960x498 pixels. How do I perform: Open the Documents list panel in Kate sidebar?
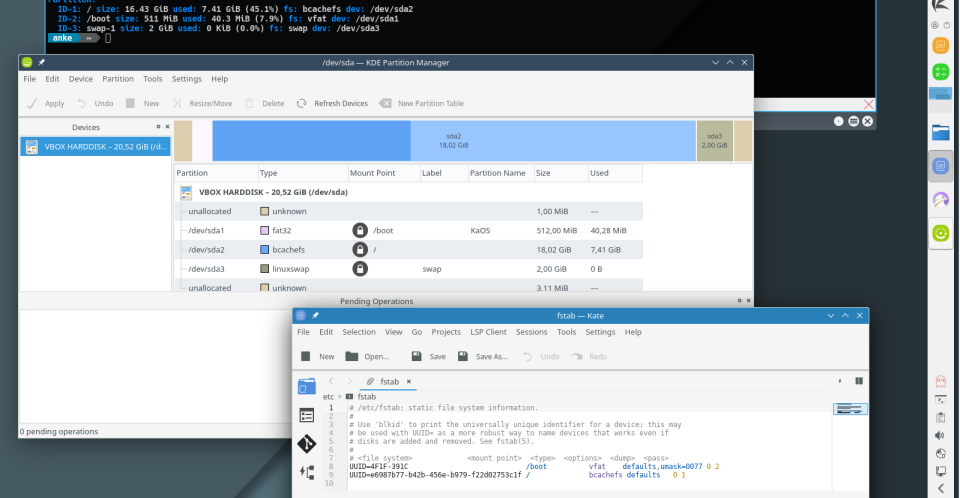[307, 415]
